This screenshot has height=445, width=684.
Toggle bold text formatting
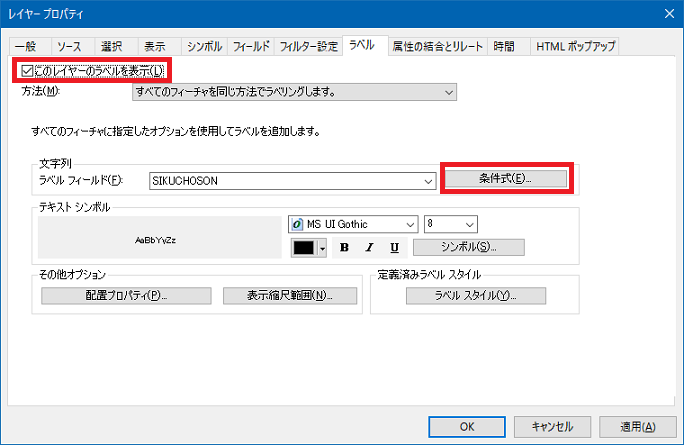coord(344,247)
